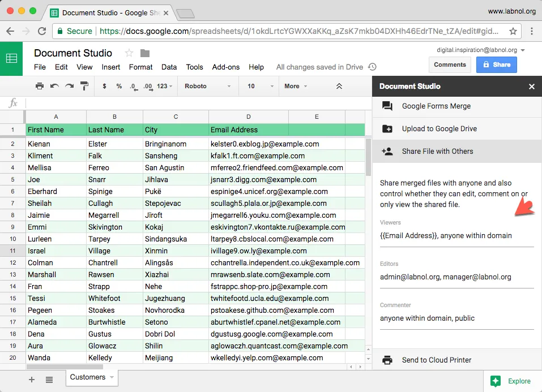
Task: Expand Send to Cloud Printer section
Action: pos(436,360)
